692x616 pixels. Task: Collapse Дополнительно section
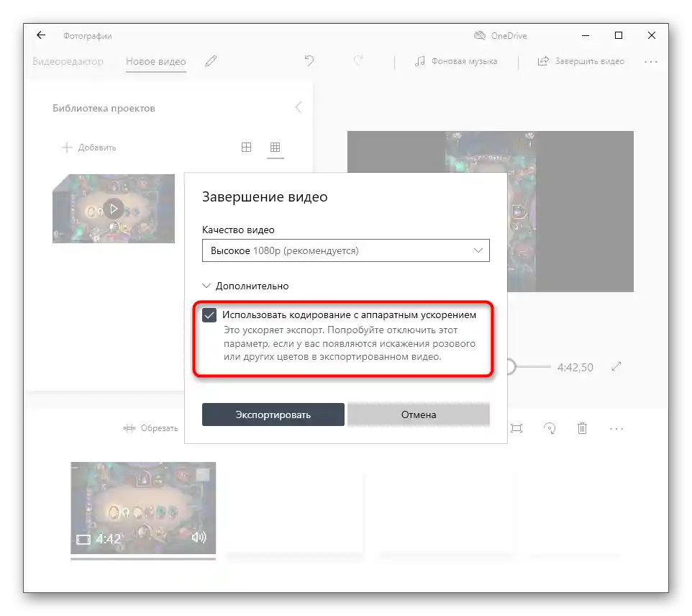click(245, 286)
